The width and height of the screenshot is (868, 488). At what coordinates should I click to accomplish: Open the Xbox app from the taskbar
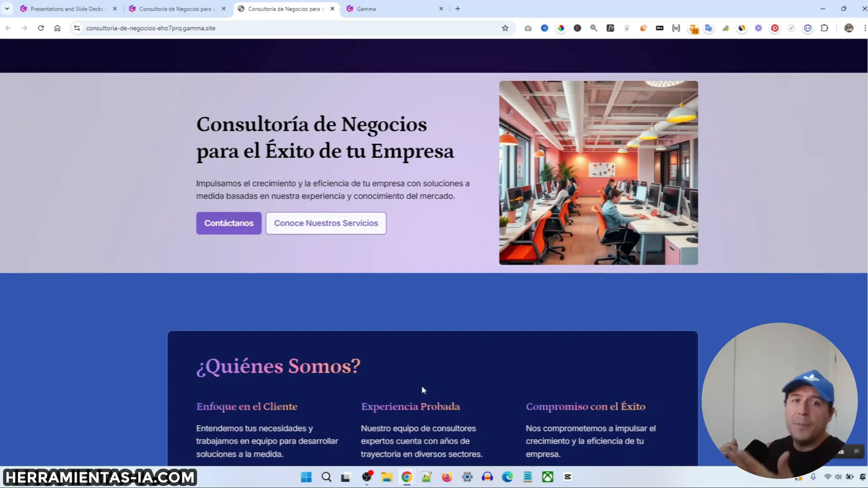pyautogui.click(x=547, y=477)
